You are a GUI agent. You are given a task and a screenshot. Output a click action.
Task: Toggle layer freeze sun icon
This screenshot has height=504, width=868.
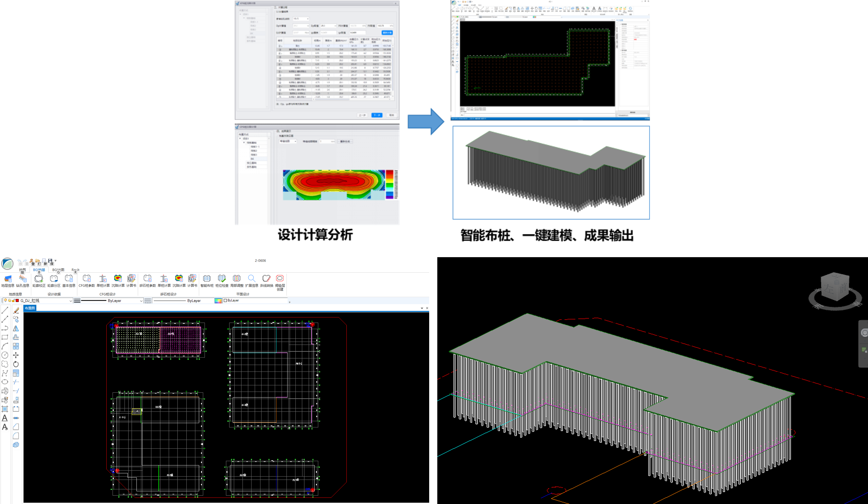click(x=10, y=301)
